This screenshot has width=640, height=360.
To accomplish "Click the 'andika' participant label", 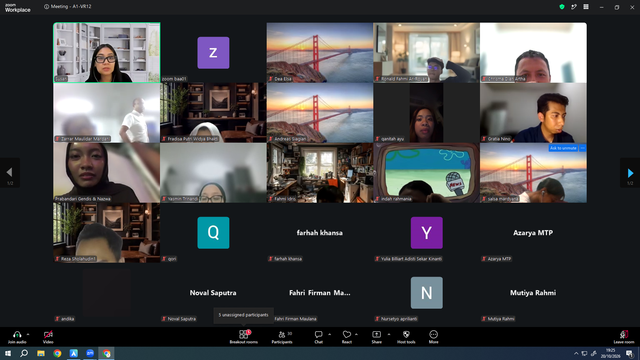I will click(x=65, y=319).
